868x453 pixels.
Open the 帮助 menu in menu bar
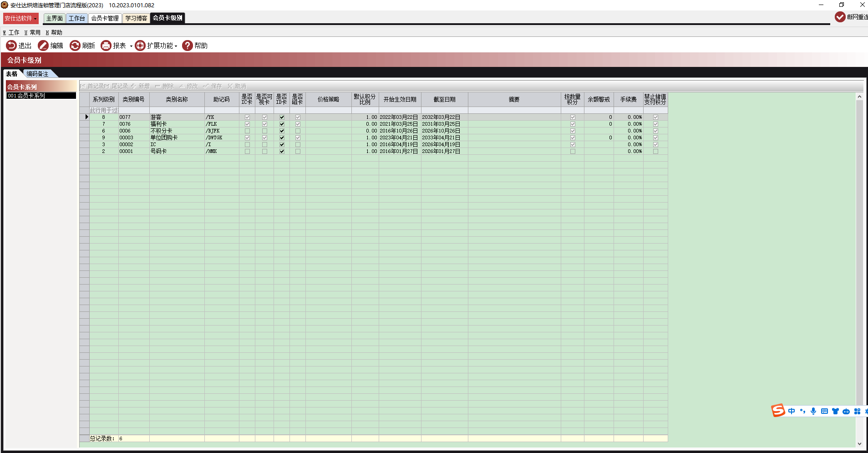pos(54,32)
